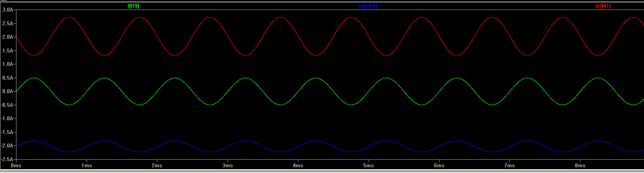The image size is (644, 173).
Task: Click the 0.0A vertical axis label
Action: click(8, 91)
